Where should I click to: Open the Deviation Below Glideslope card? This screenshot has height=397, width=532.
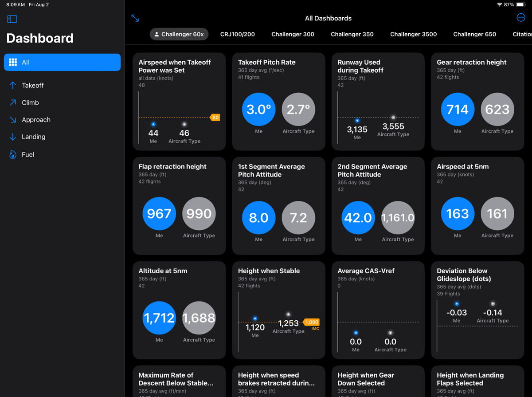click(x=477, y=310)
